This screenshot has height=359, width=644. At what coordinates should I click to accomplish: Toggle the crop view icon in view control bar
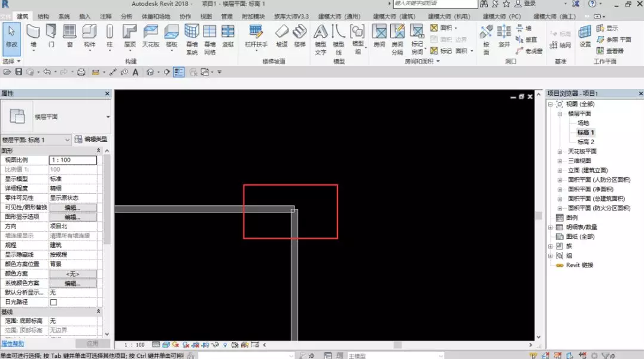pos(196,345)
